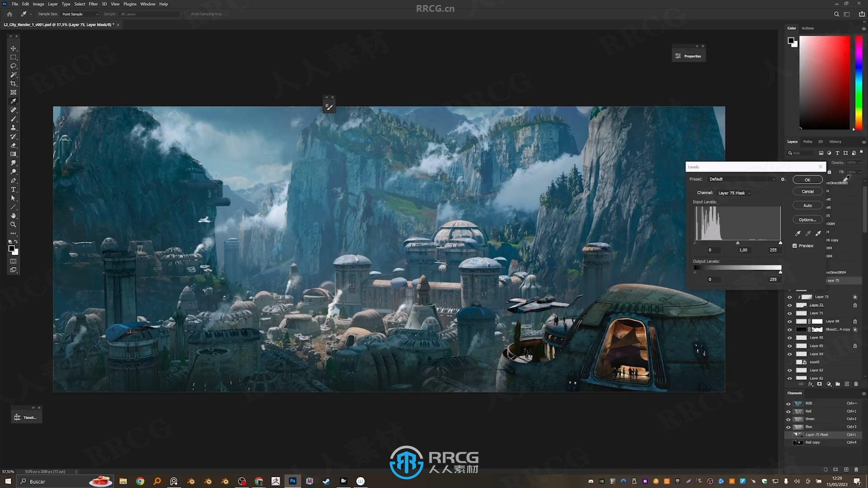Select the Lasso tool
Image resolution: width=868 pixels, height=488 pixels.
13,66
